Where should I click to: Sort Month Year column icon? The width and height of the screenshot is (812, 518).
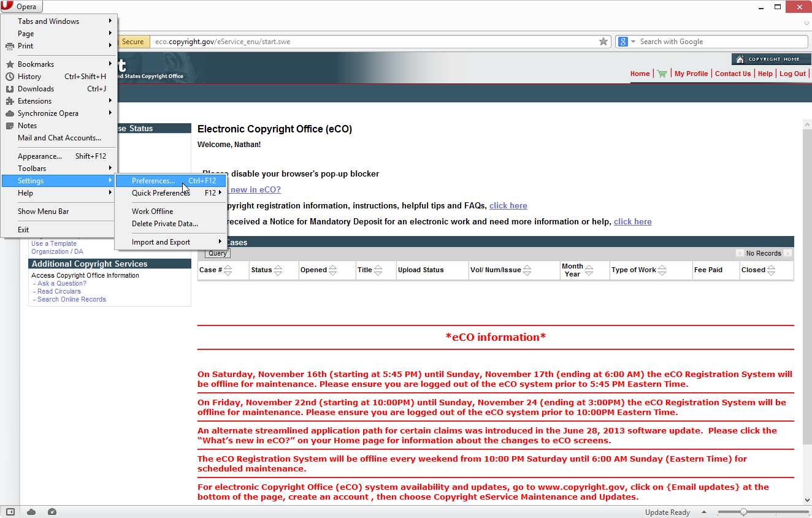pyautogui.click(x=589, y=270)
